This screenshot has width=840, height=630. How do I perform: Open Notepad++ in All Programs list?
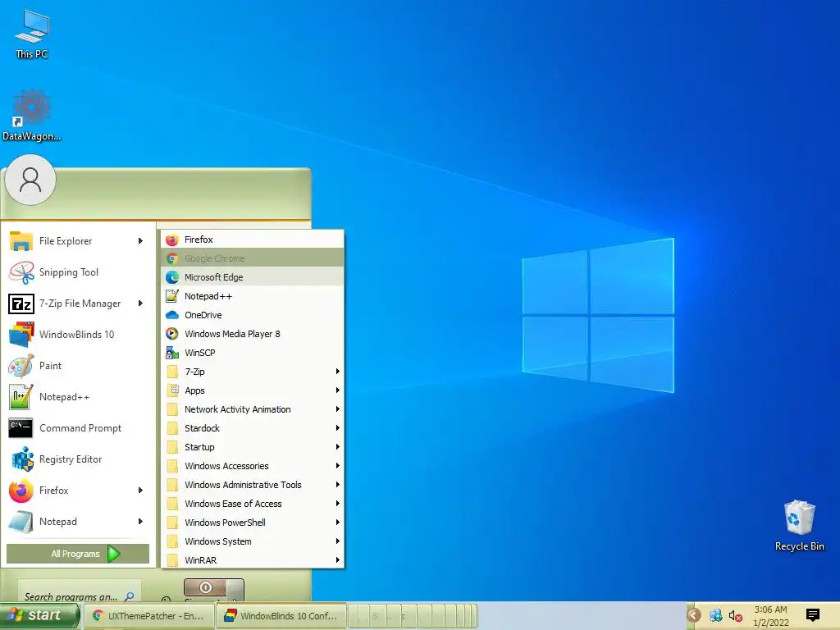tap(253, 296)
